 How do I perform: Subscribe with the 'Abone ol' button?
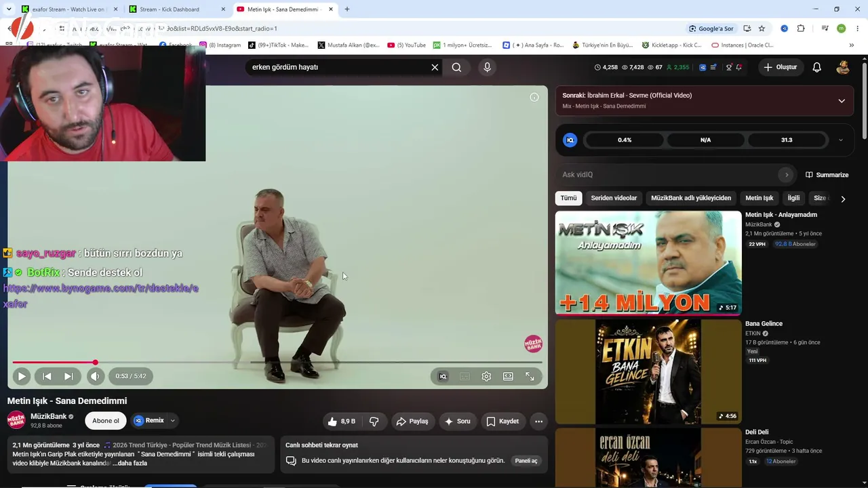point(106,421)
